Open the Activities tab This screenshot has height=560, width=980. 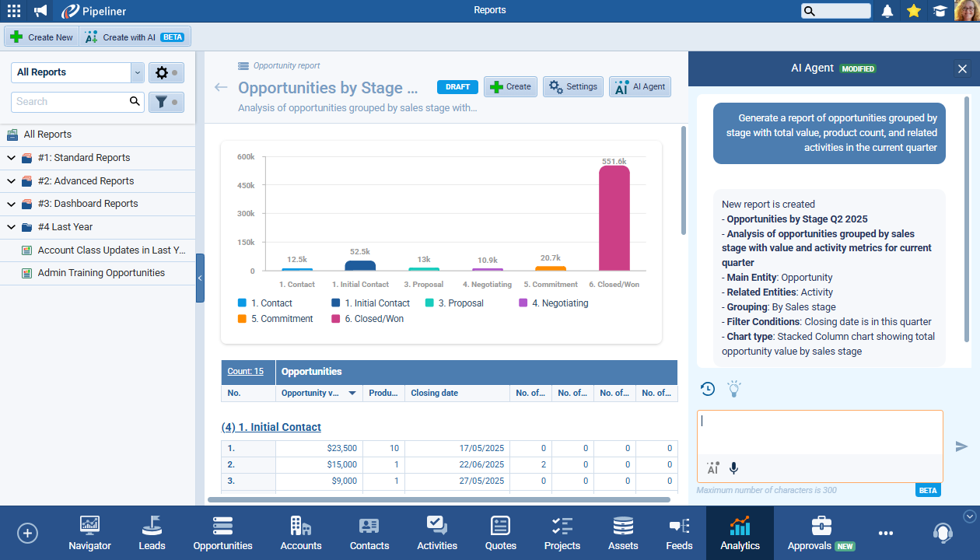(437, 533)
